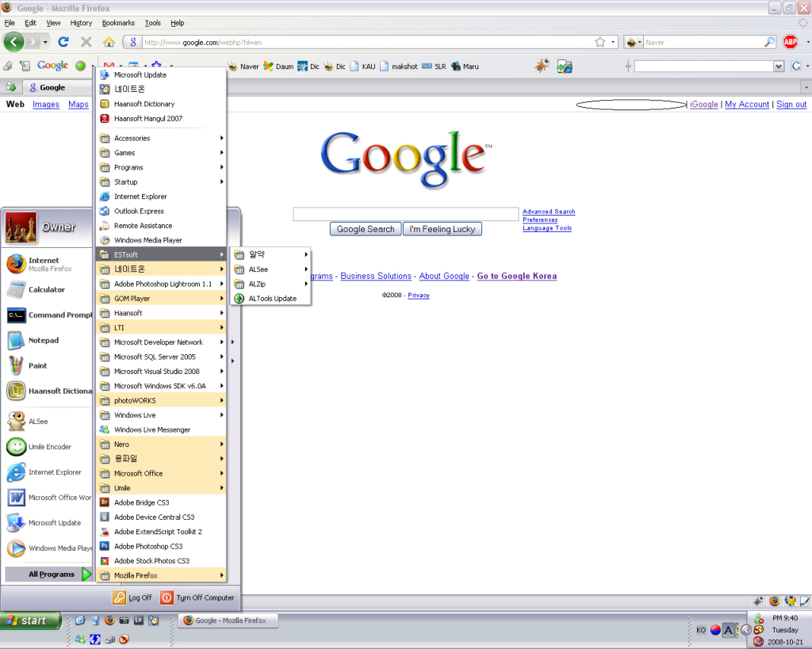Viewport: 812px width, 649px height.
Task: Open the Maru bookmark in bookmarks toolbar
Action: tap(465, 67)
